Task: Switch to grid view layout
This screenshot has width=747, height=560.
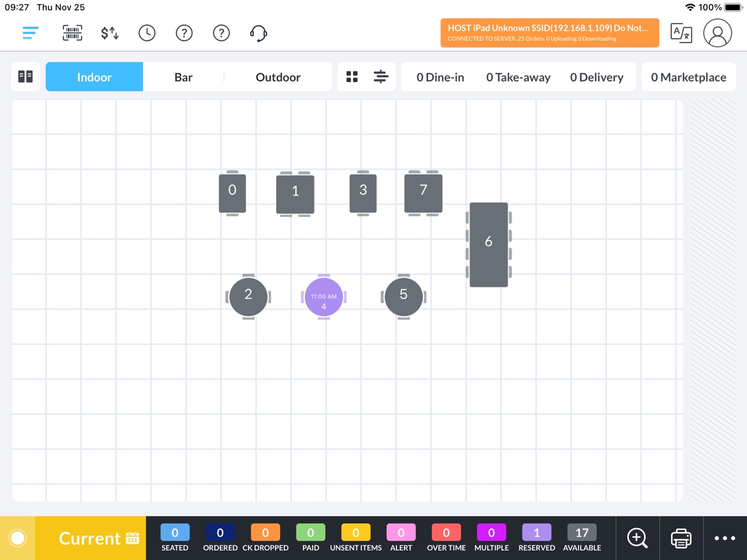Action: point(352,76)
